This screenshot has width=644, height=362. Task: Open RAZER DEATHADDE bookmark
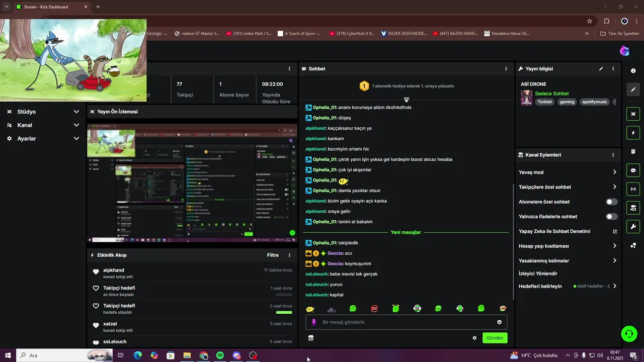click(404, 34)
